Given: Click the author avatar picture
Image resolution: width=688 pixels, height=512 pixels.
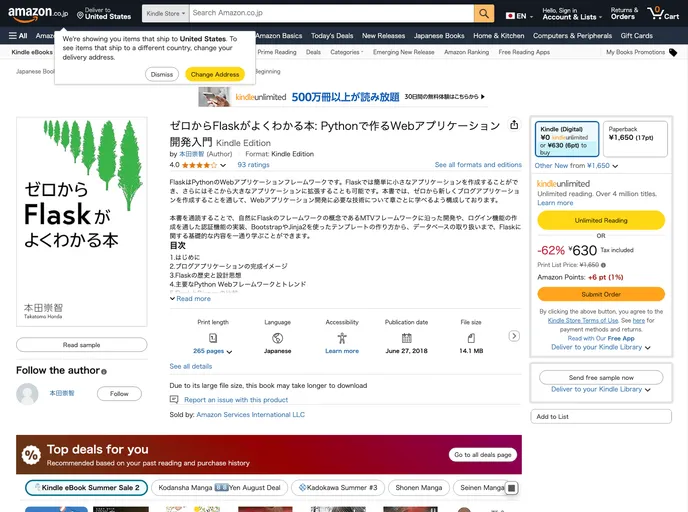Looking at the screenshot, I should [x=27, y=394].
